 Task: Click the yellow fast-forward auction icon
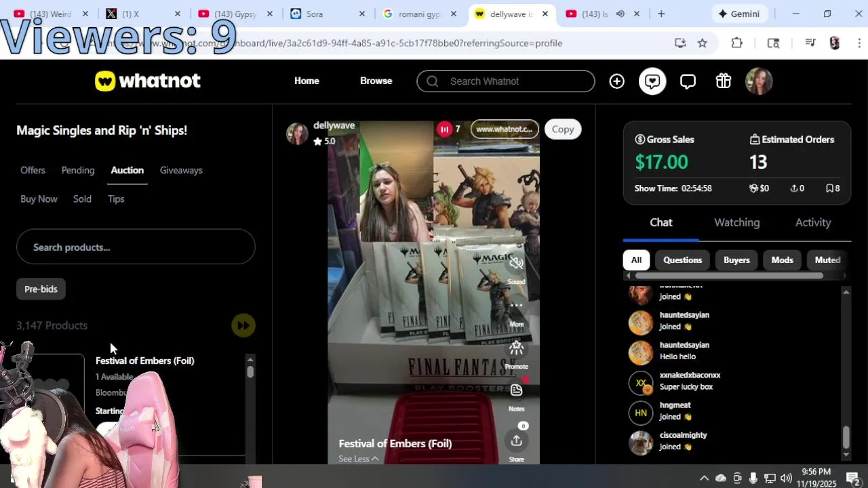[x=243, y=326]
